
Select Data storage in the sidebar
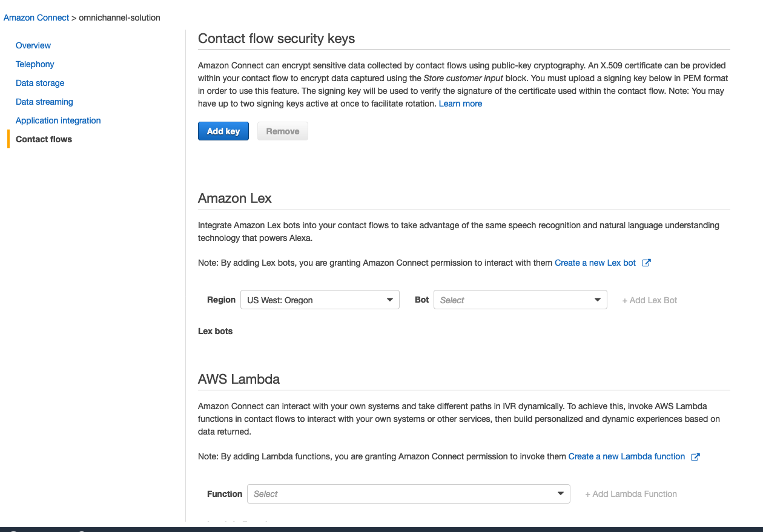click(x=40, y=83)
